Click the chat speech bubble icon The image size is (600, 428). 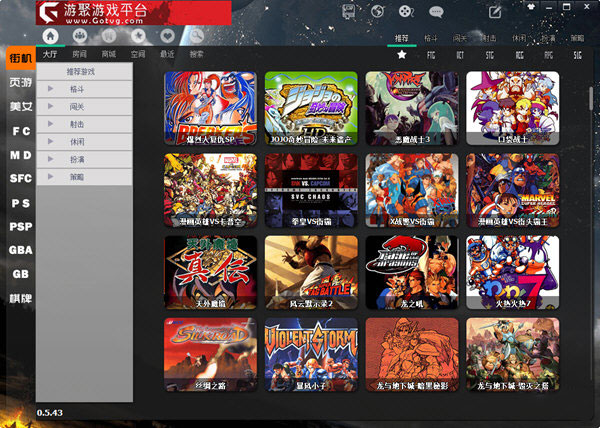coord(436,11)
